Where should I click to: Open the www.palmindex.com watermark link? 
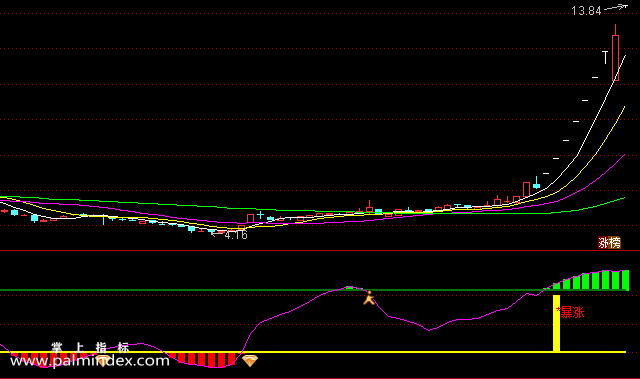coord(90,361)
